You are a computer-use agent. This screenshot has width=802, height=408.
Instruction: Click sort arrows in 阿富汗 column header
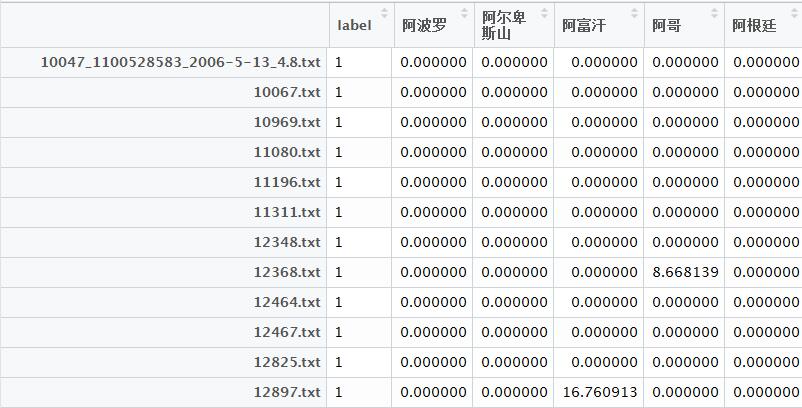coord(634,13)
